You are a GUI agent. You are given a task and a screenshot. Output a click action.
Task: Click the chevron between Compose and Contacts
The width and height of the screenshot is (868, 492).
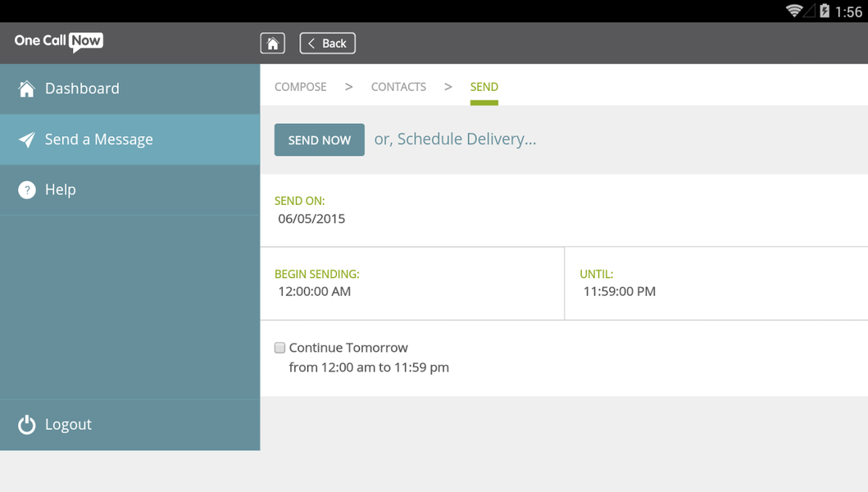[348, 87]
